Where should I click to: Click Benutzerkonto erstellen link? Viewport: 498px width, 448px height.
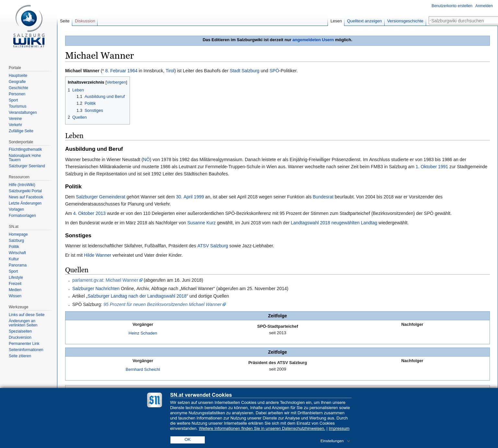coord(452,6)
